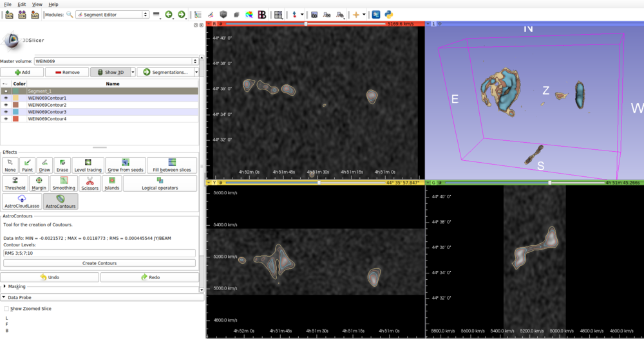Change the WEIN069Contour3 color swatch
The width and height of the screenshot is (644, 339).
coord(15,112)
